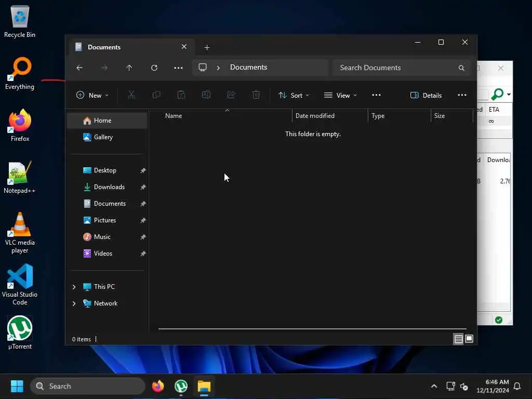The height and width of the screenshot is (399, 532).
Task: Add a new File Explorer tab
Action: tap(207, 47)
